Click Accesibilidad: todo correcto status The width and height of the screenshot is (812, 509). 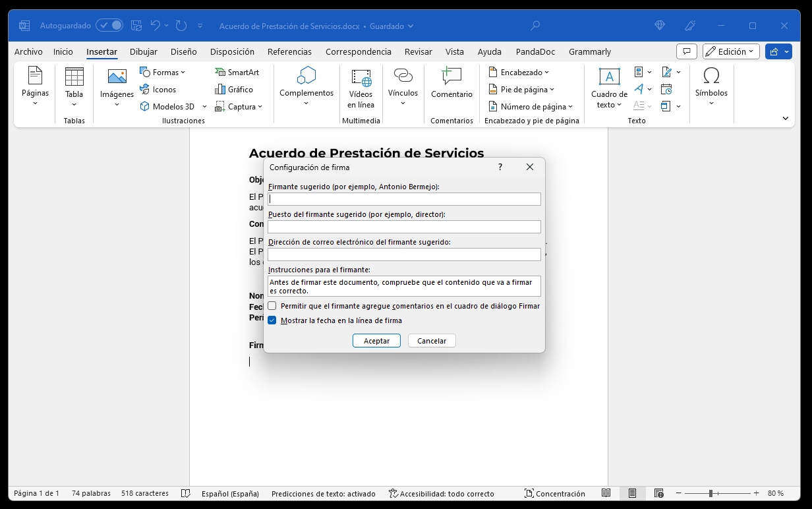click(x=441, y=493)
